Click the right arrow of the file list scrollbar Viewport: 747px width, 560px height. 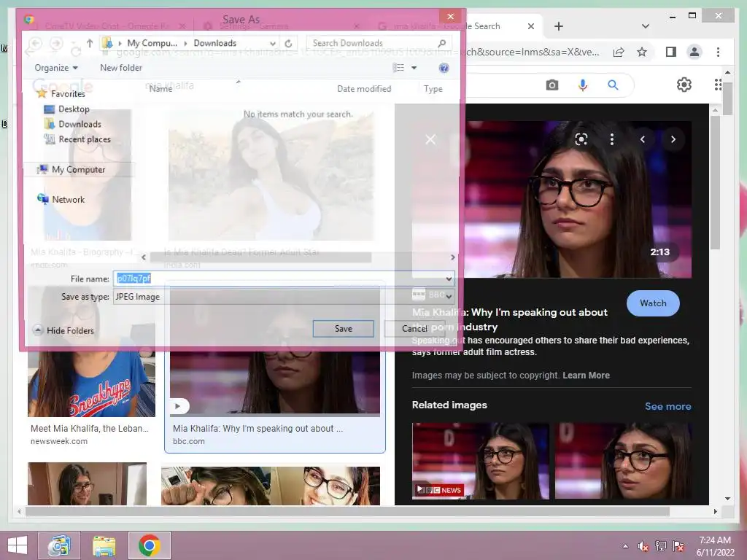[x=452, y=257]
